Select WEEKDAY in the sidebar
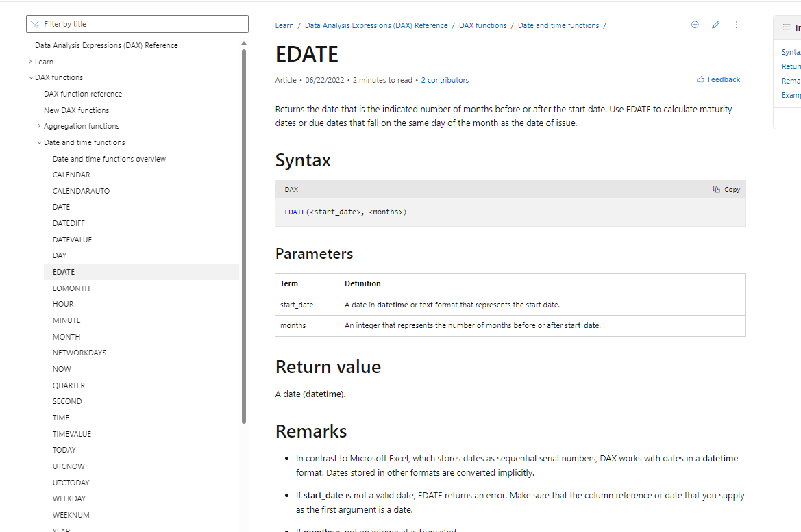 pos(69,498)
